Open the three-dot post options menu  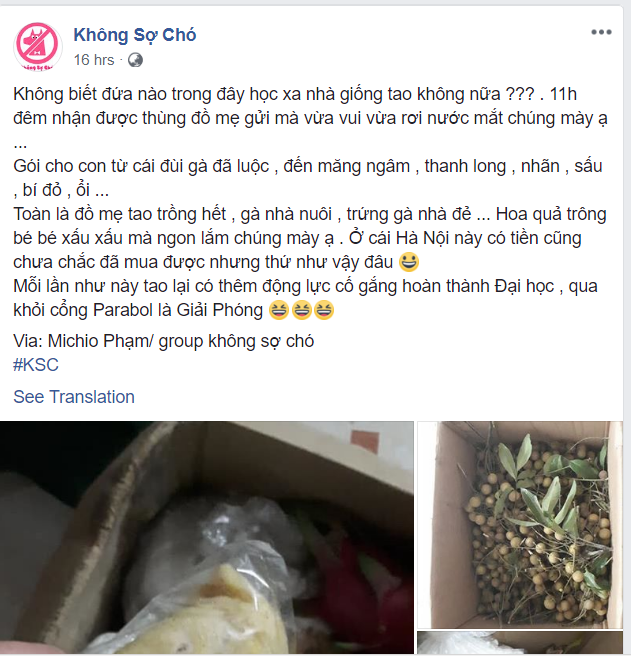(x=601, y=32)
